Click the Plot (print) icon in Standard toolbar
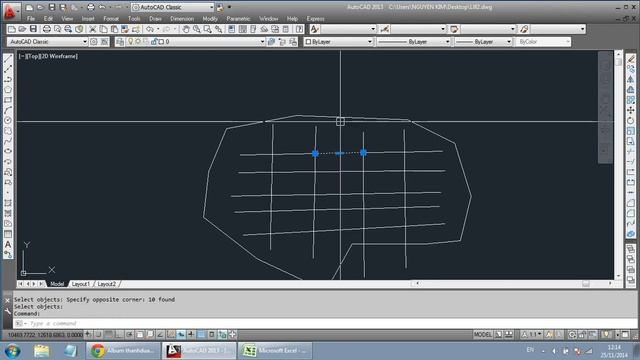 tap(47, 29)
